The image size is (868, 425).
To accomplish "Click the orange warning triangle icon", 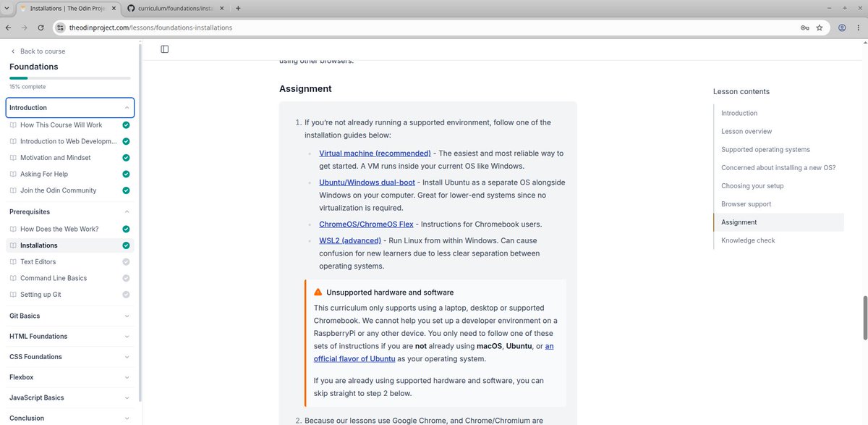I will click(318, 293).
